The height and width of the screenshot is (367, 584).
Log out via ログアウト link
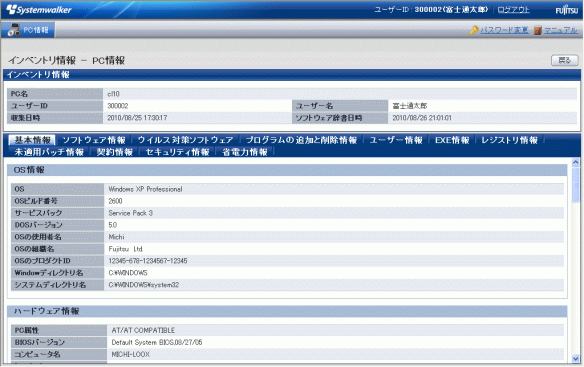(x=514, y=10)
